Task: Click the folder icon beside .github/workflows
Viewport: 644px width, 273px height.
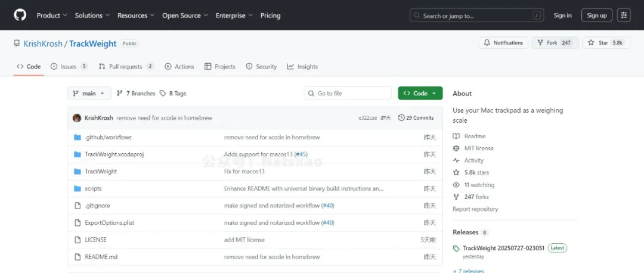Action: 77,137
